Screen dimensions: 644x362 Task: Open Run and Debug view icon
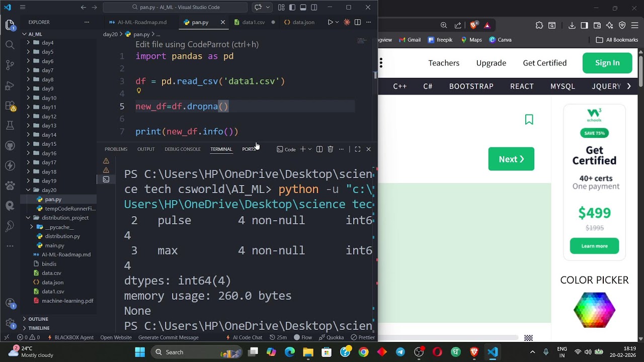coord(10,85)
